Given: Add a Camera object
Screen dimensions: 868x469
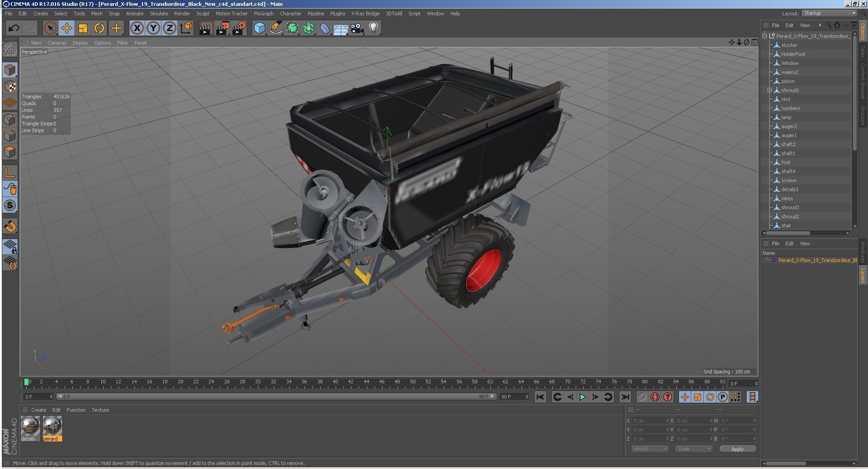Looking at the screenshot, I should click(357, 28).
